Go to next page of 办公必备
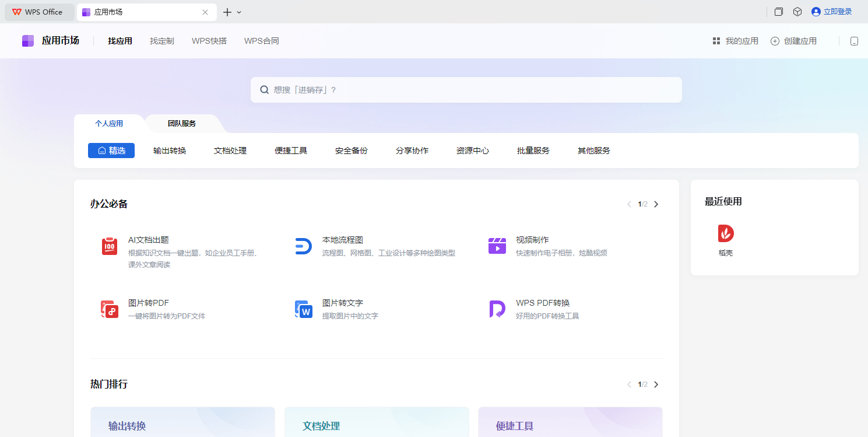Viewport: 868px width, 437px height. coord(656,204)
